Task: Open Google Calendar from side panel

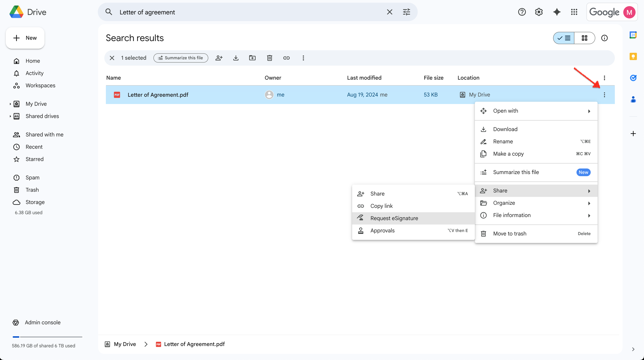Action: tap(633, 35)
